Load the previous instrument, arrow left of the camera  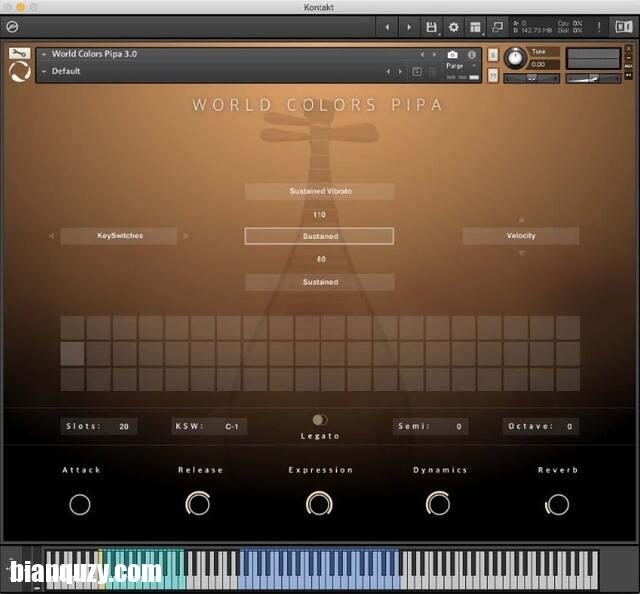click(422, 54)
